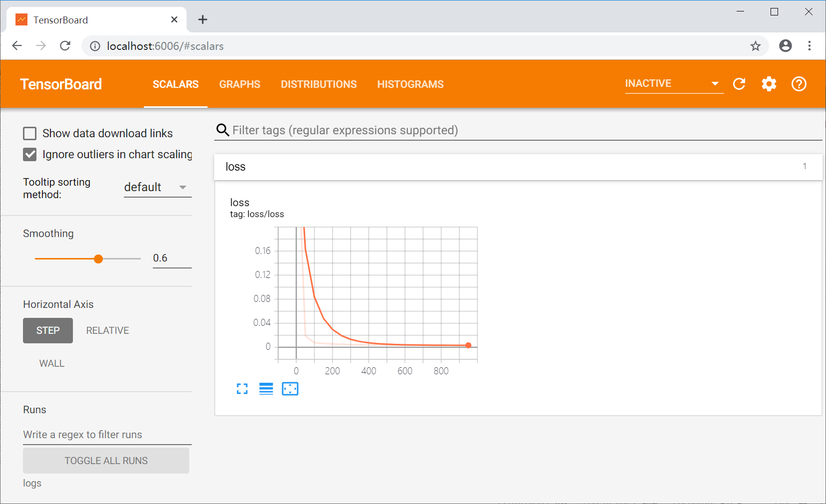The image size is (826, 504).
Task: Expand loss chart to full size
Action: (242, 389)
